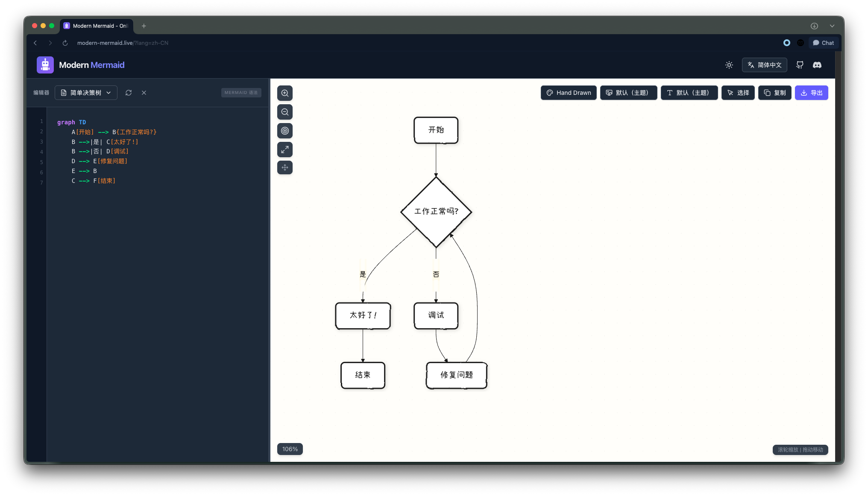The image size is (868, 496).
Task: Enable the 选择 selection mode
Action: pyautogui.click(x=738, y=93)
